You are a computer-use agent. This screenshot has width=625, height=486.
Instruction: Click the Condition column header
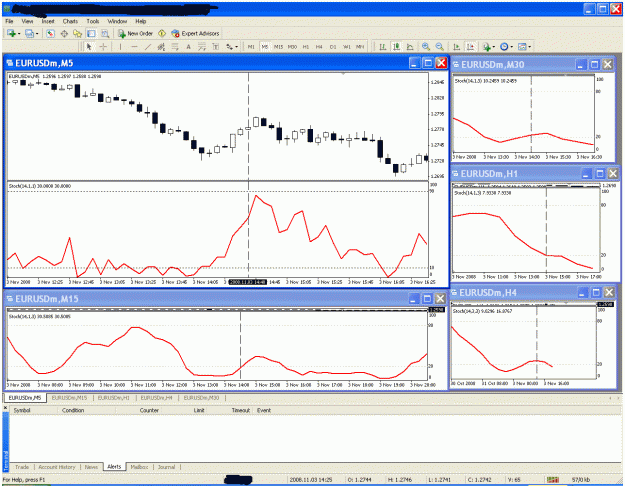(x=73, y=410)
